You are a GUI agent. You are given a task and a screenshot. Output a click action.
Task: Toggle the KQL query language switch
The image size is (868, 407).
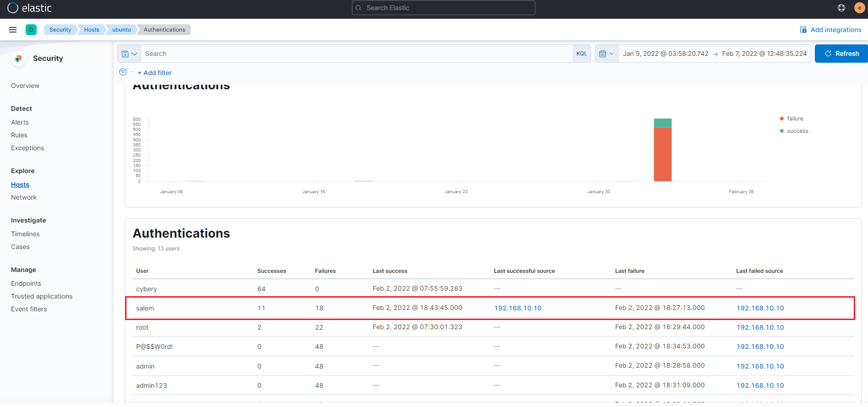pos(582,54)
